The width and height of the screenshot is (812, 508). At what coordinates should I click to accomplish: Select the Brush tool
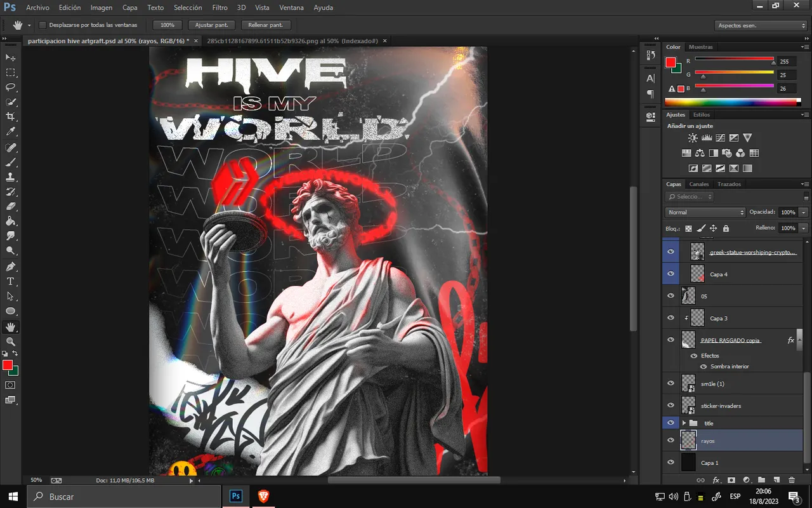11,163
